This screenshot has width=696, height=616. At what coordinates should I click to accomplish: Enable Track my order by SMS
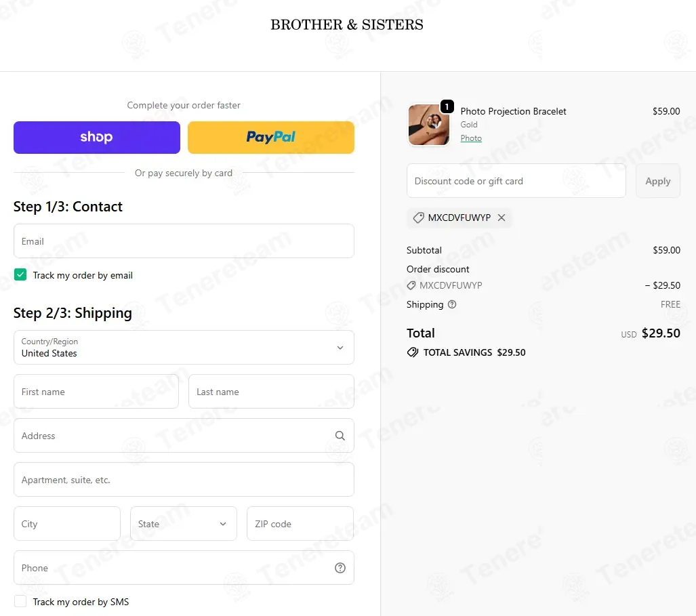click(x=20, y=601)
